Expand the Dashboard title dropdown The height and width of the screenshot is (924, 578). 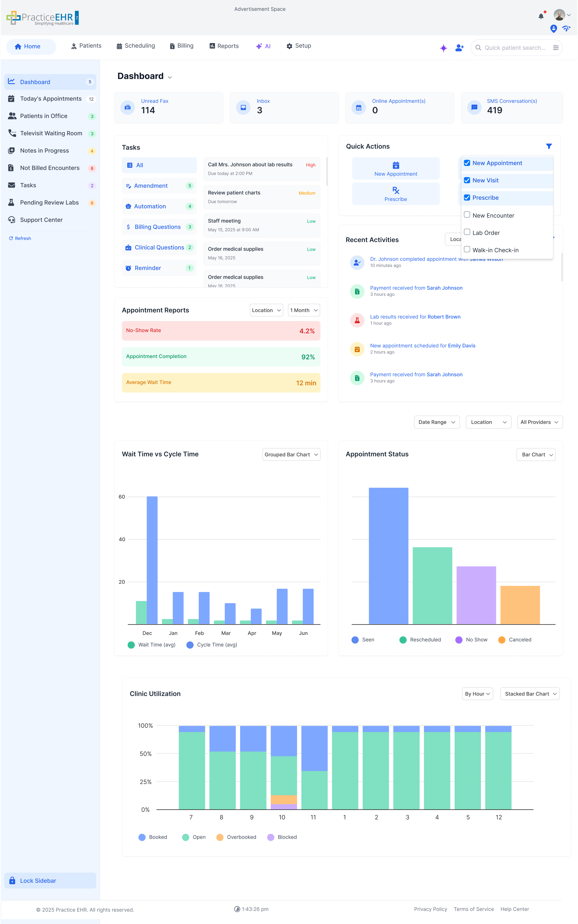click(169, 77)
